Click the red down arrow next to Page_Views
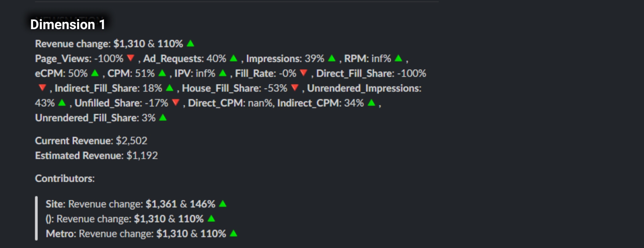This screenshot has width=644, height=248. click(x=131, y=58)
